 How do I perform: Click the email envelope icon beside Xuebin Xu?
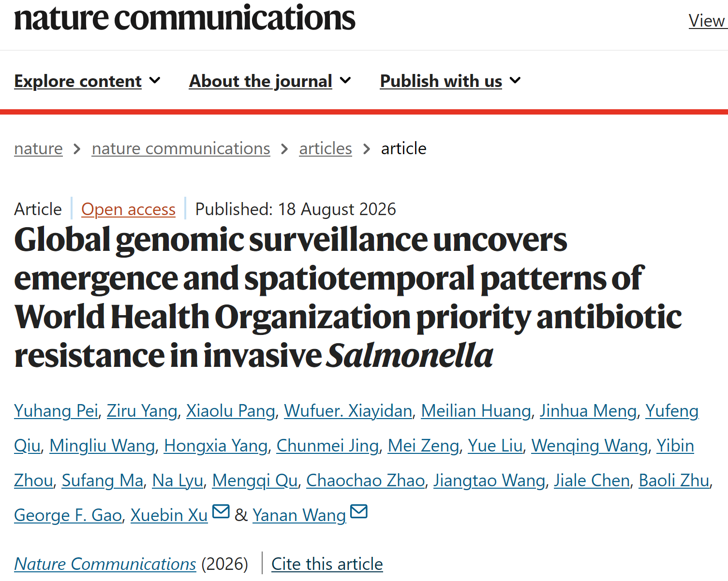coord(221,511)
